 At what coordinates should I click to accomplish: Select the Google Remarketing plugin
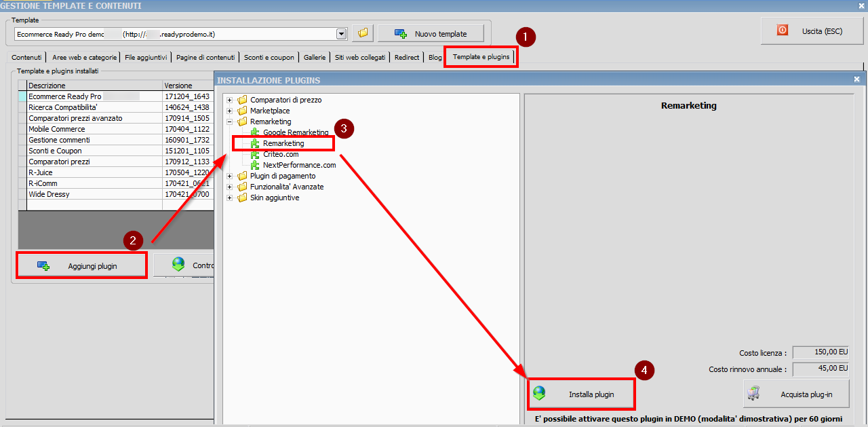pyautogui.click(x=296, y=132)
